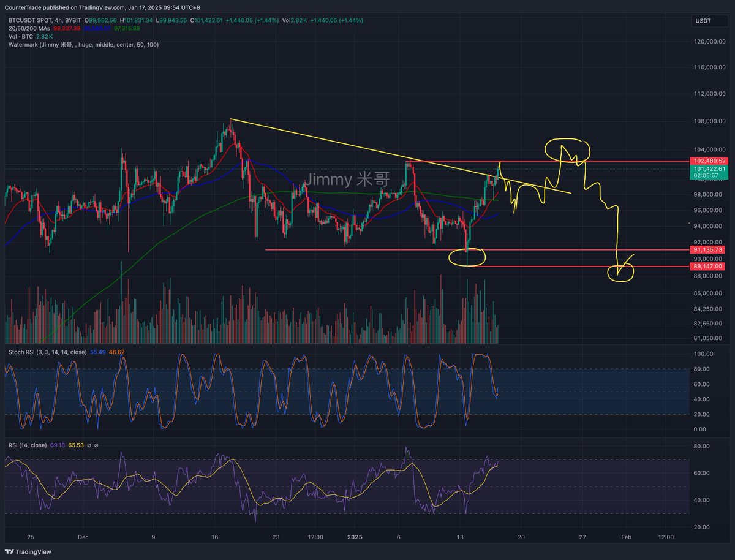Select the Watermark indicator legend entry

point(83,45)
